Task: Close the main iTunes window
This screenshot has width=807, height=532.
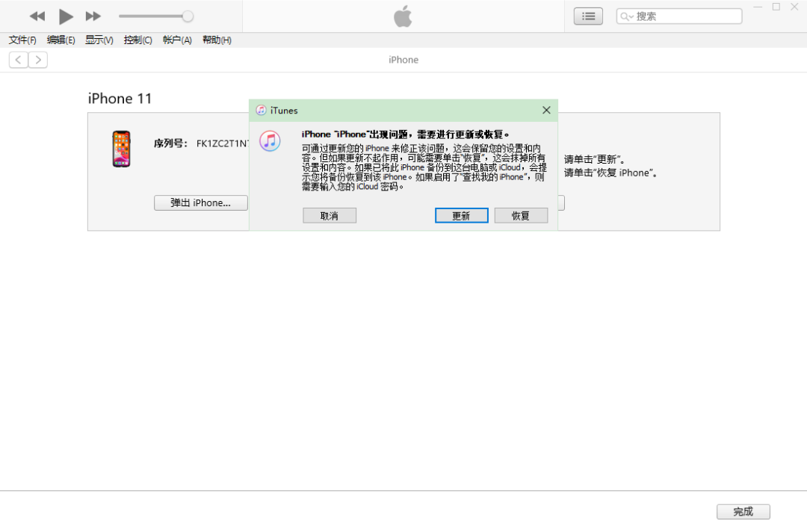Action: (794, 7)
